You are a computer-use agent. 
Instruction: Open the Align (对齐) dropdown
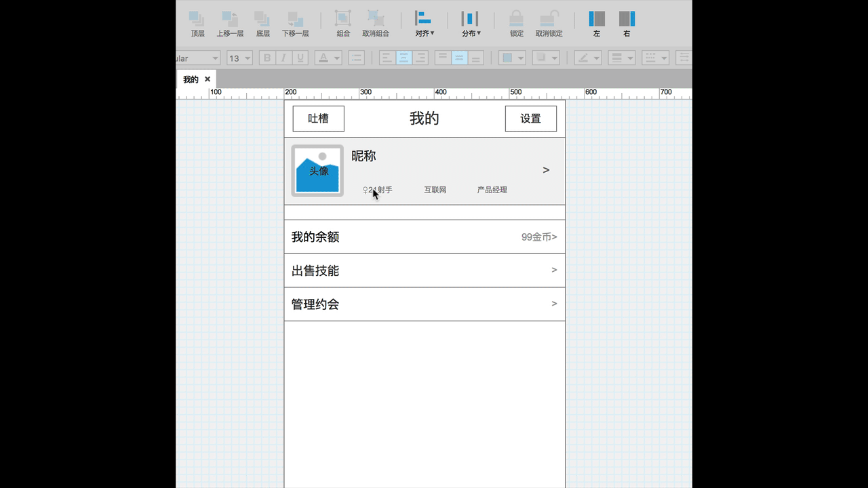coord(425,22)
